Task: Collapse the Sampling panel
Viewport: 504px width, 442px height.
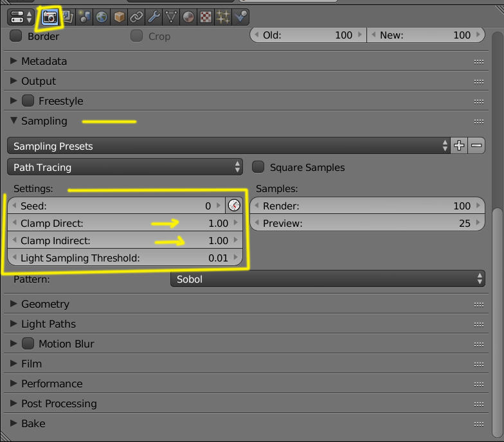Action: 14,121
